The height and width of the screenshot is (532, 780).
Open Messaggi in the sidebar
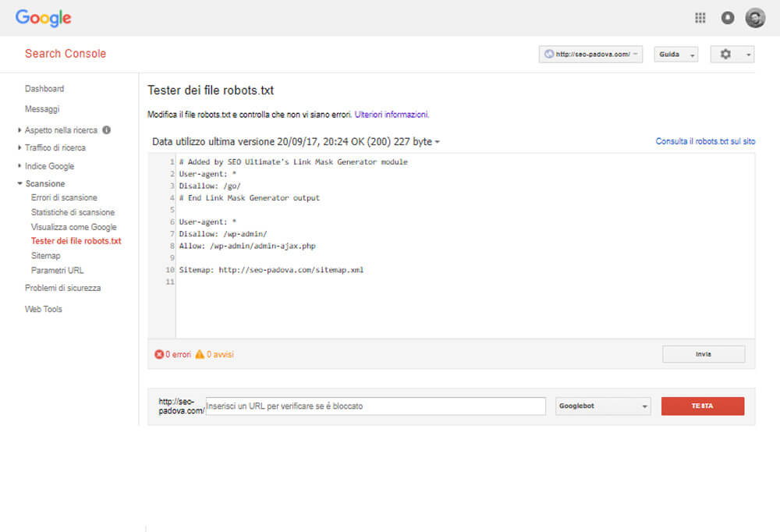point(42,109)
